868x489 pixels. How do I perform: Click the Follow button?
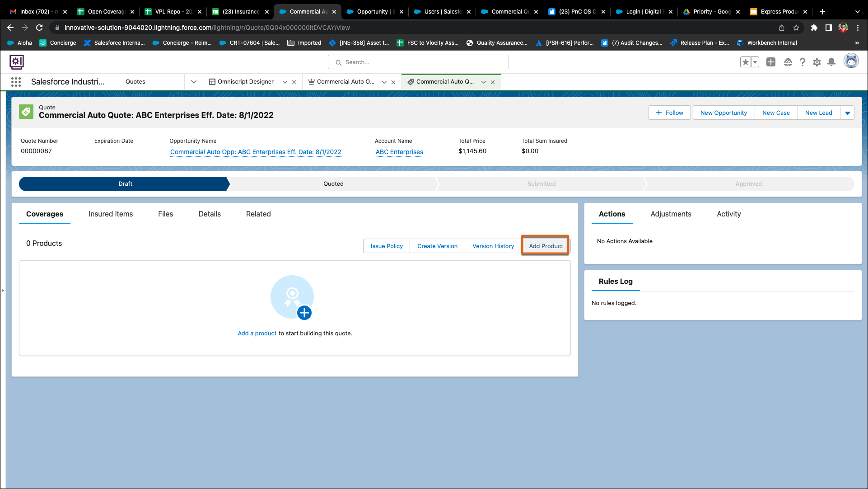(669, 113)
